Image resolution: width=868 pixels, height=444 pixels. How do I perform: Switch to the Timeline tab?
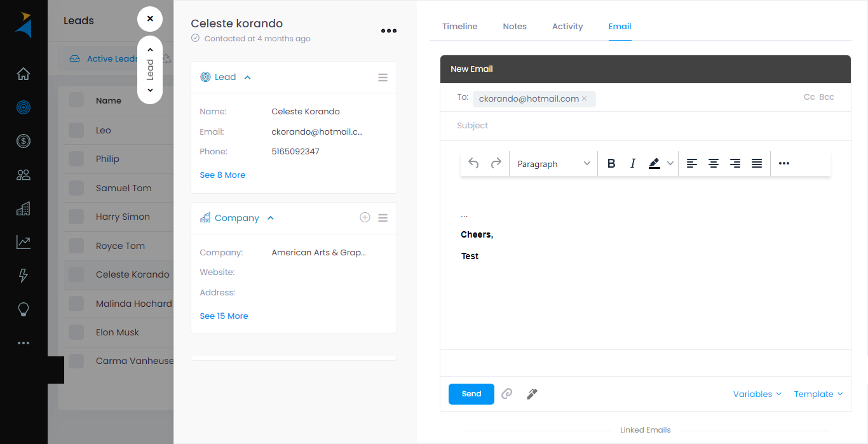click(x=459, y=26)
